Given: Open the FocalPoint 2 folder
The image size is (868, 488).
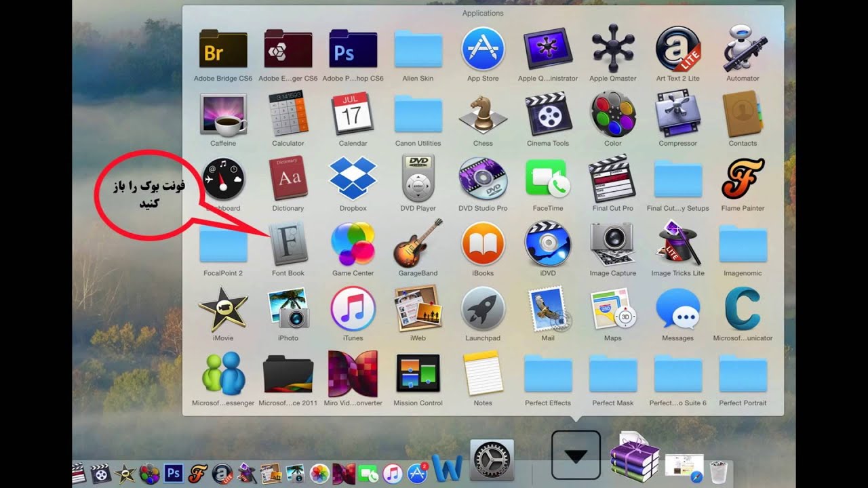Looking at the screenshot, I should [223, 244].
